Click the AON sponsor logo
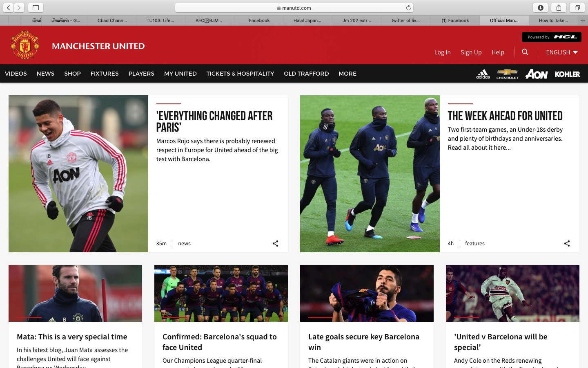The width and height of the screenshot is (588, 368). click(x=537, y=74)
